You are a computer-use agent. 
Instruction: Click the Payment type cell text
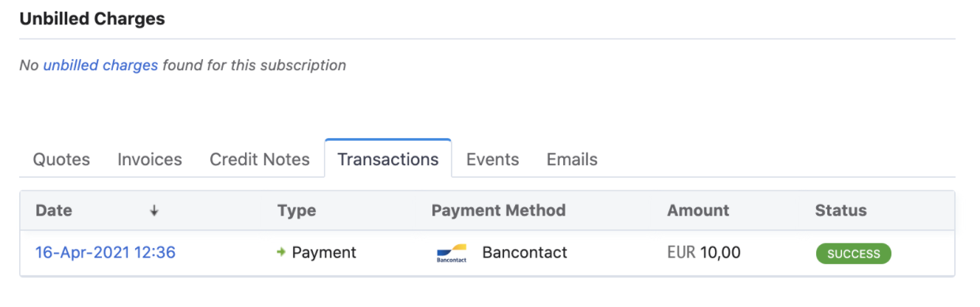pyautogui.click(x=324, y=252)
